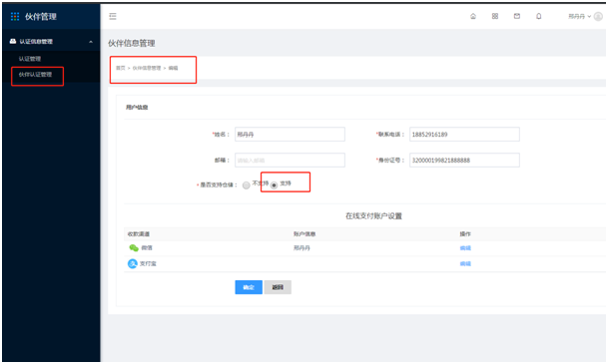Click the gray 返回 button

tap(278, 287)
